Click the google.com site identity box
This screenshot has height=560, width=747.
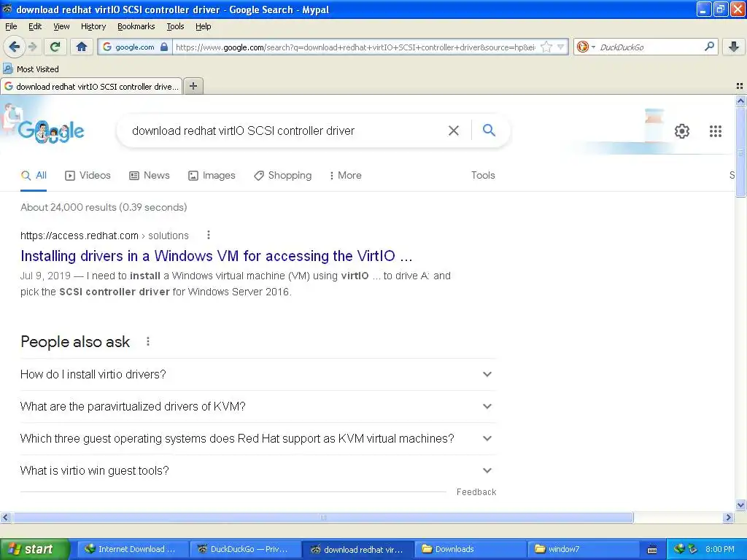coord(134,47)
